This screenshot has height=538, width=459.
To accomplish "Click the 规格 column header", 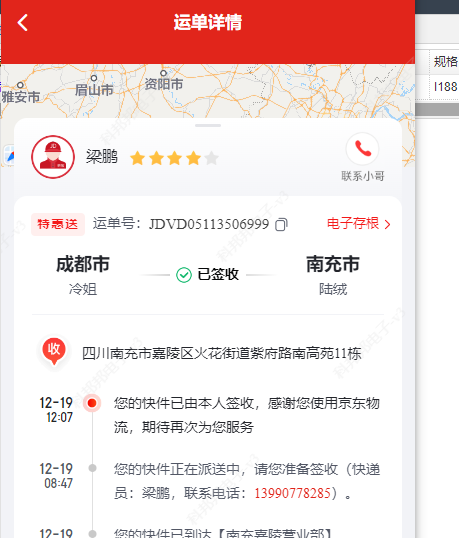I will (x=445, y=62).
